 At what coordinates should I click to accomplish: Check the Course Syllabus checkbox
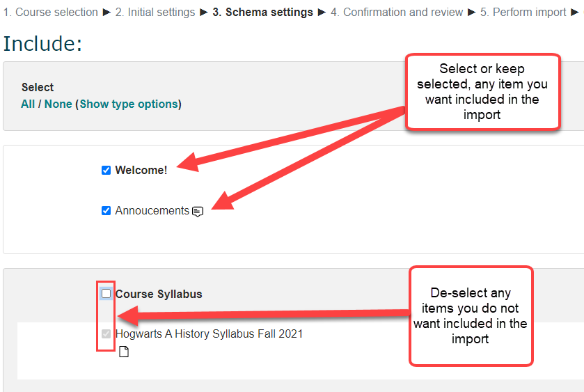pyautogui.click(x=106, y=294)
